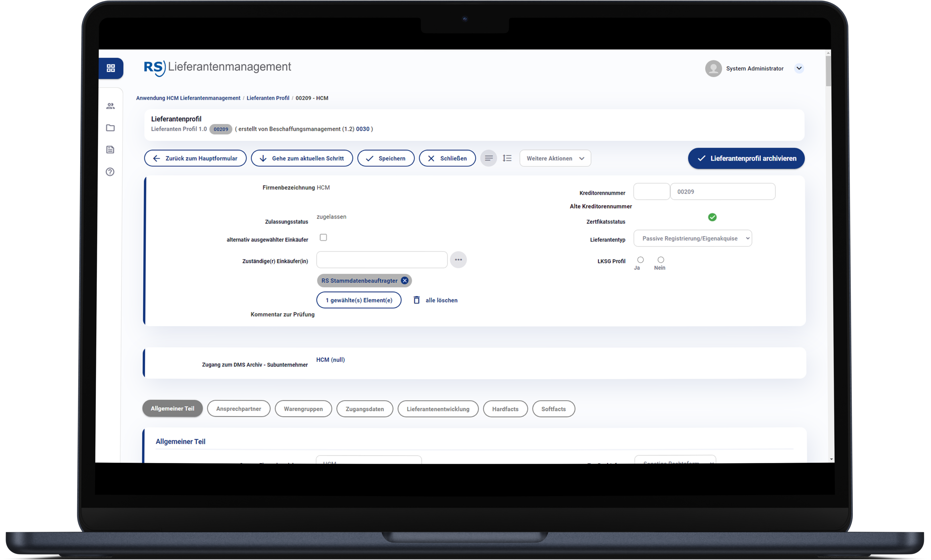Expand the Weitere Aktionen dropdown
931x560 pixels.
pos(555,158)
